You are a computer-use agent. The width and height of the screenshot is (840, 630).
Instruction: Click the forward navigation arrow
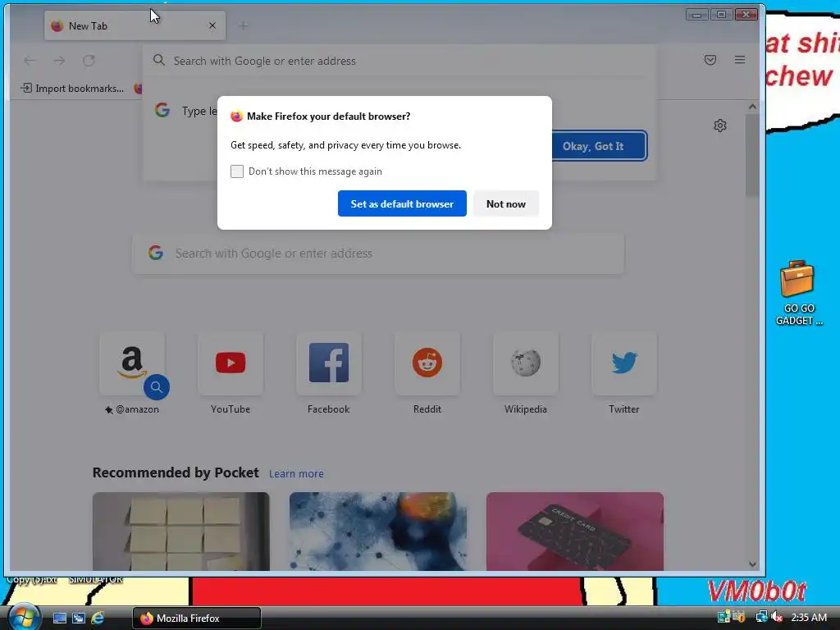click(59, 61)
